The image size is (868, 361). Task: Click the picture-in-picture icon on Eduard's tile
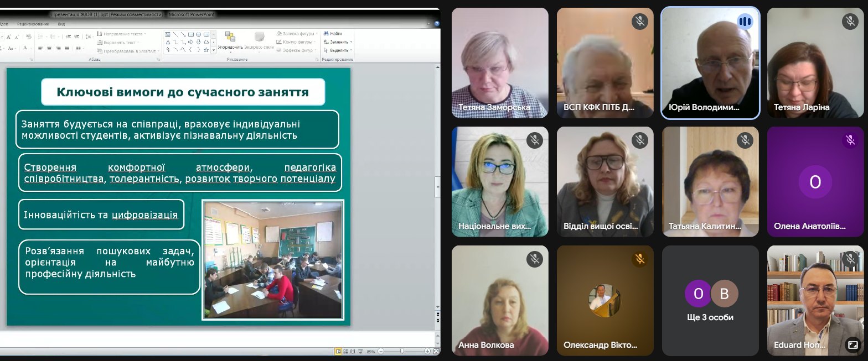(x=852, y=345)
